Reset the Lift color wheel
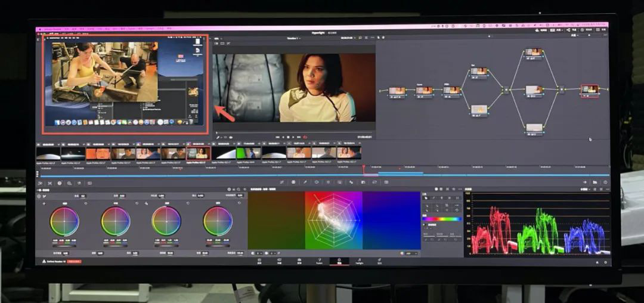Image resolution: width=644 pixels, height=303 pixels. [x=86, y=203]
